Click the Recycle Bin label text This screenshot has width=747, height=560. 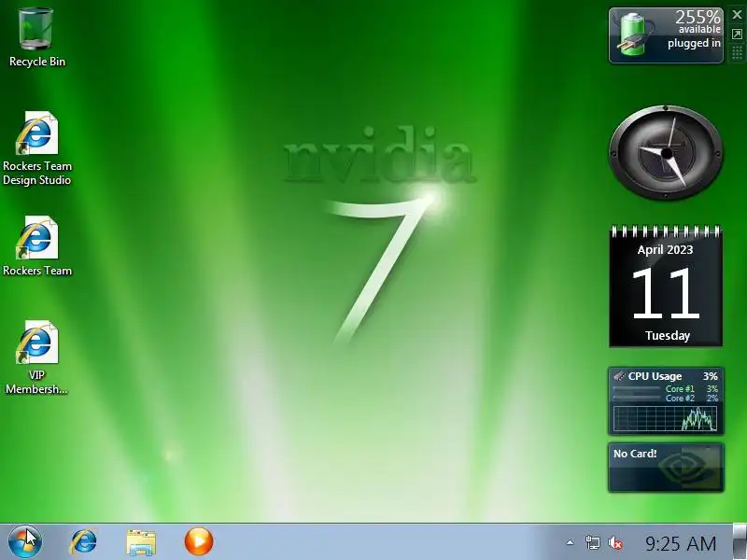(37, 62)
